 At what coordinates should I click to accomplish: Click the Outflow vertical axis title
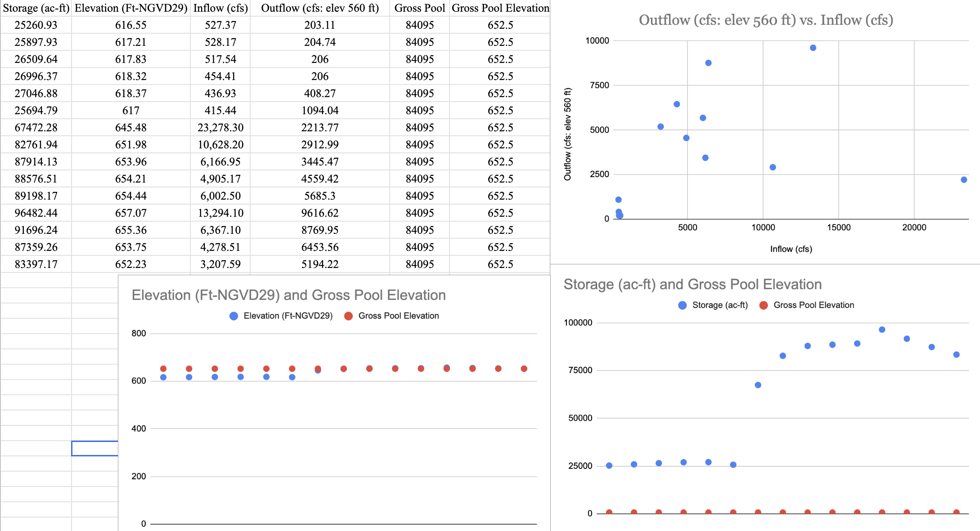click(x=567, y=134)
